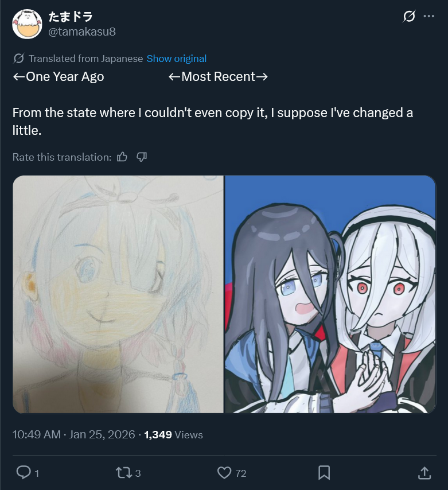448x490 pixels.
Task: Click the Grok icon near top right
Action: [409, 16]
